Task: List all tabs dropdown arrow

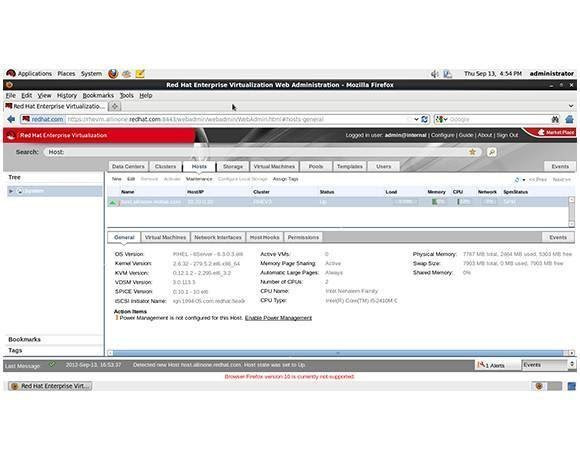Action: coord(571,106)
